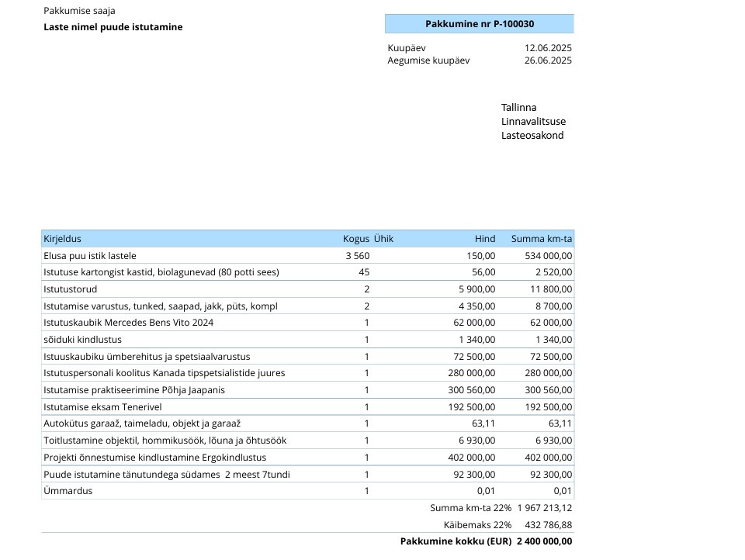The height and width of the screenshot is (560, 745).
Task: Click the 'Kirjeldus' column header
Action: (x=62, y=239)
